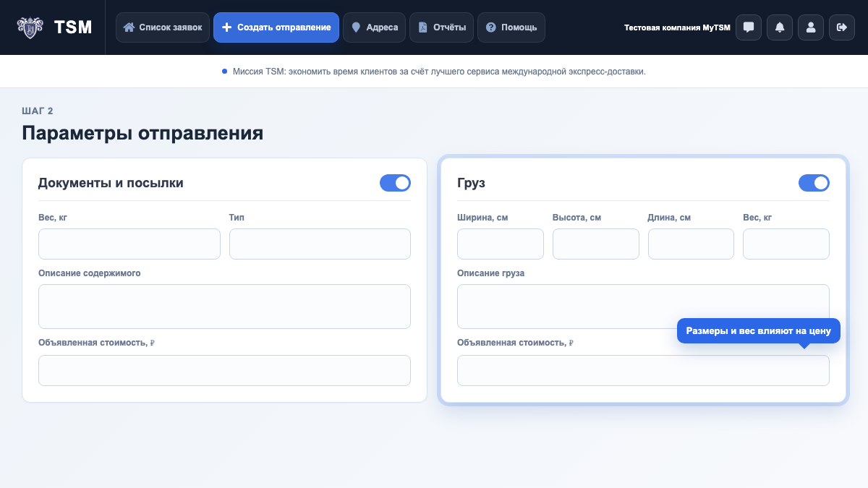Click the TSM crest logo icon
The image size is (868, 488).
(30, 27)
